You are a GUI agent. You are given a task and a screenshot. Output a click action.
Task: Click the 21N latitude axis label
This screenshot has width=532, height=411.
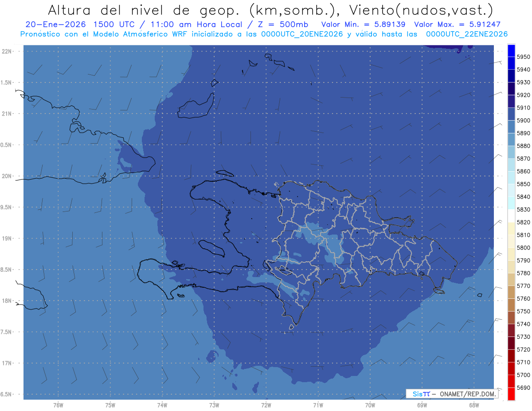pos(6,114)
